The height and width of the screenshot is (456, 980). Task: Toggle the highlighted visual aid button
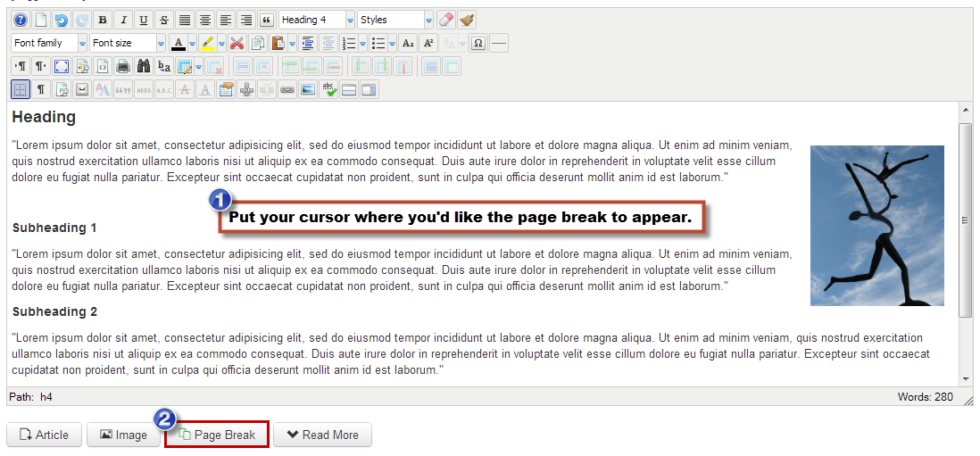coord(20,90)
